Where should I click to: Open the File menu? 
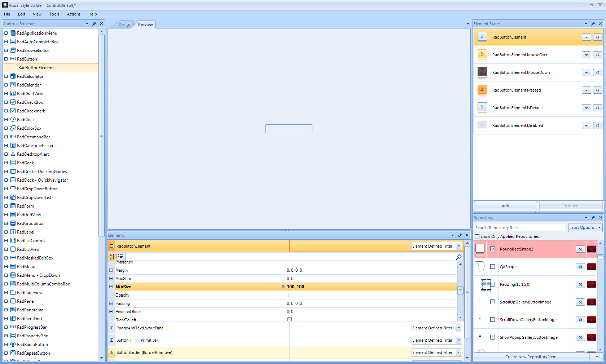coord(7,14)
